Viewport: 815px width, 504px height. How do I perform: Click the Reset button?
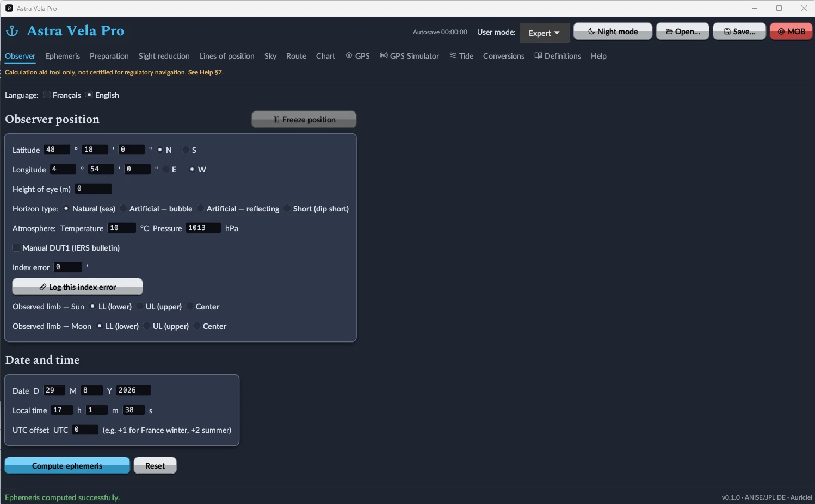tap(155, 466)
